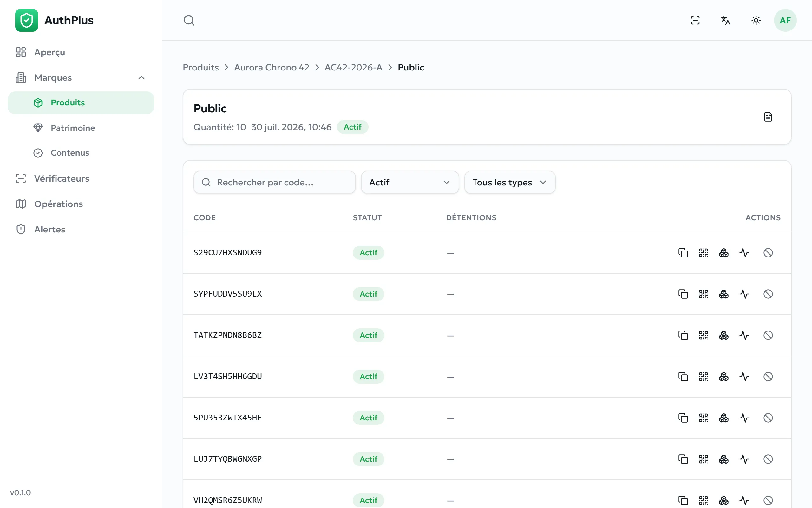Copy code VH2QMSR6Z5UKRW
Viewport: 812px width, 508px height.
click(683, 501)
